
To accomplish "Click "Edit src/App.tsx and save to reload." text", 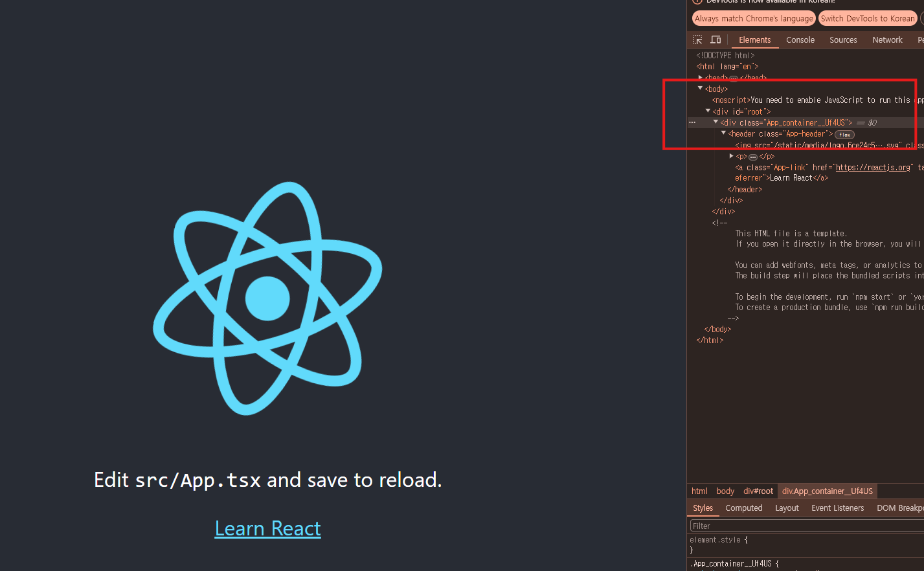I will (x=268, y=480).
